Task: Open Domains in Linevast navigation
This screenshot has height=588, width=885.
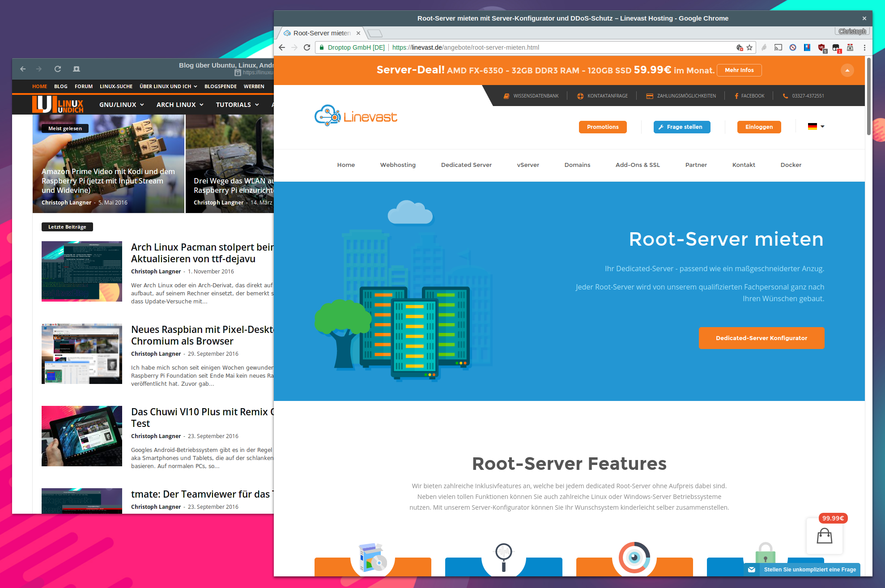Action: tap(577, 165)
